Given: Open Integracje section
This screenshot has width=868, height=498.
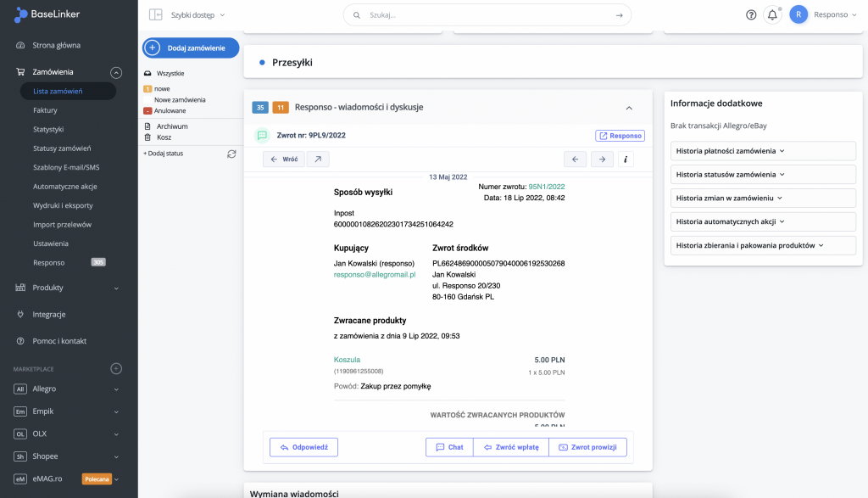Looking at the screenshot, I should coord(48,315).
